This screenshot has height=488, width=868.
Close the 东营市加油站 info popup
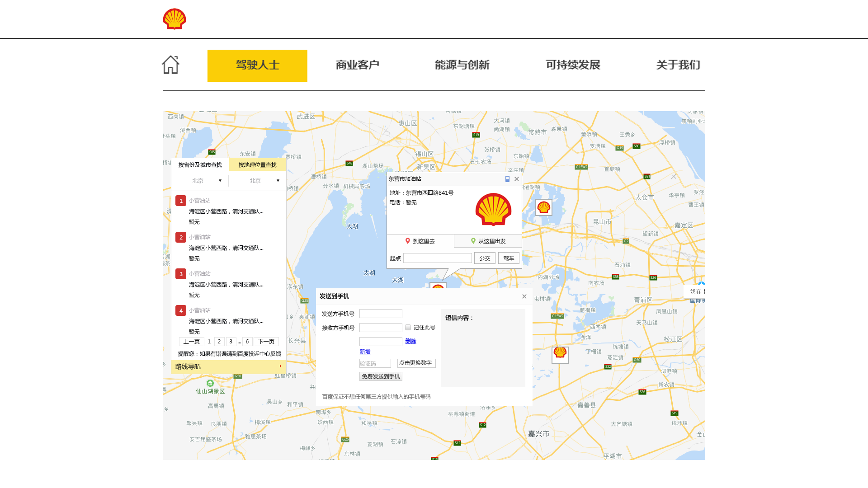[517, 179]
